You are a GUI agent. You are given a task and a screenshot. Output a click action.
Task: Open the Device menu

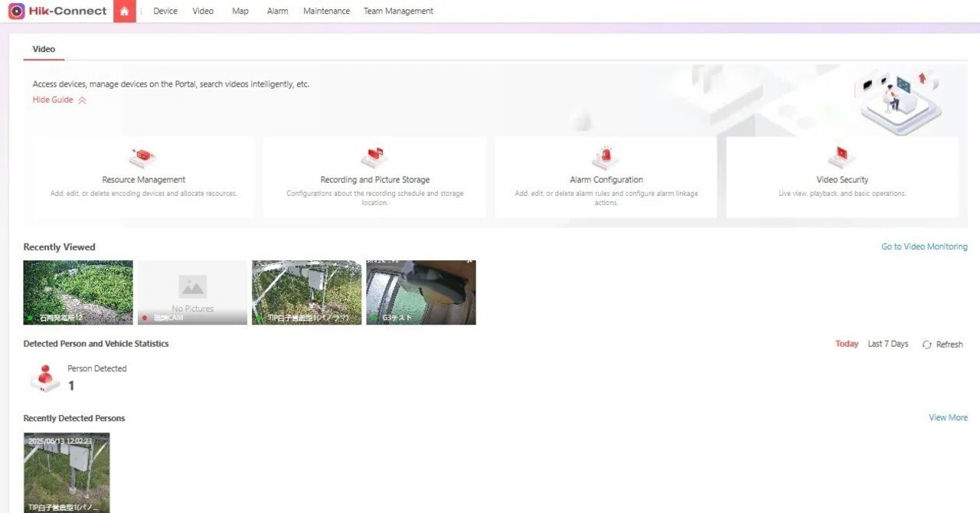coord(165,11)
